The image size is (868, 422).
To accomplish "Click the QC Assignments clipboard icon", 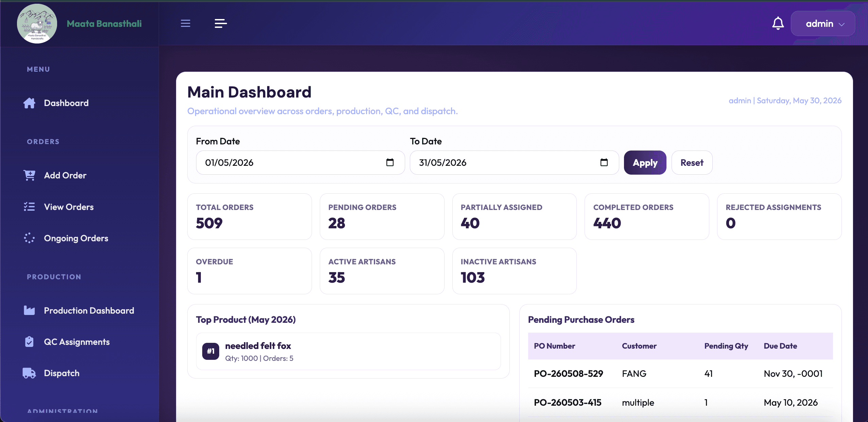I will [x=29, y=341].
